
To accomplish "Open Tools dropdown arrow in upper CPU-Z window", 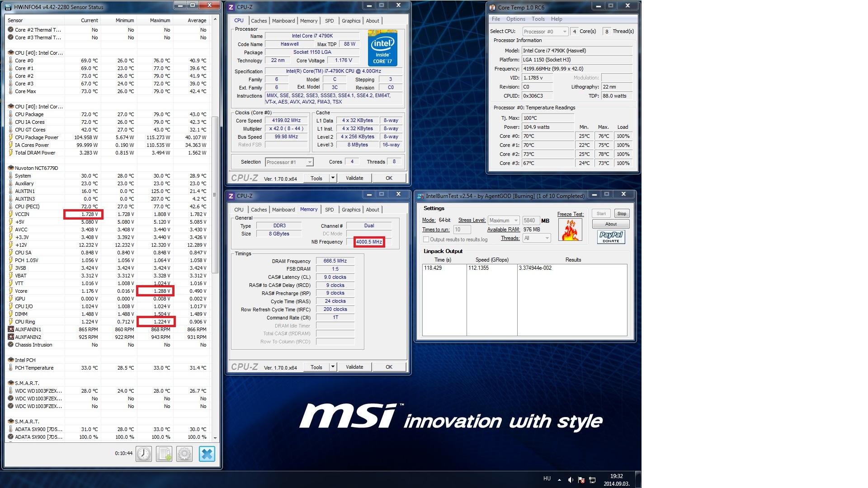I will click(x=333, y=178).
